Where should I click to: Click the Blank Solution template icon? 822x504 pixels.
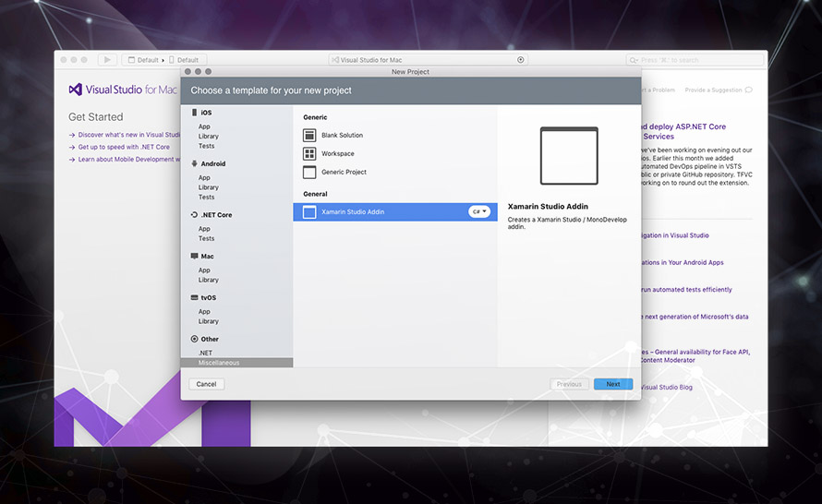(x=309, y=135)
